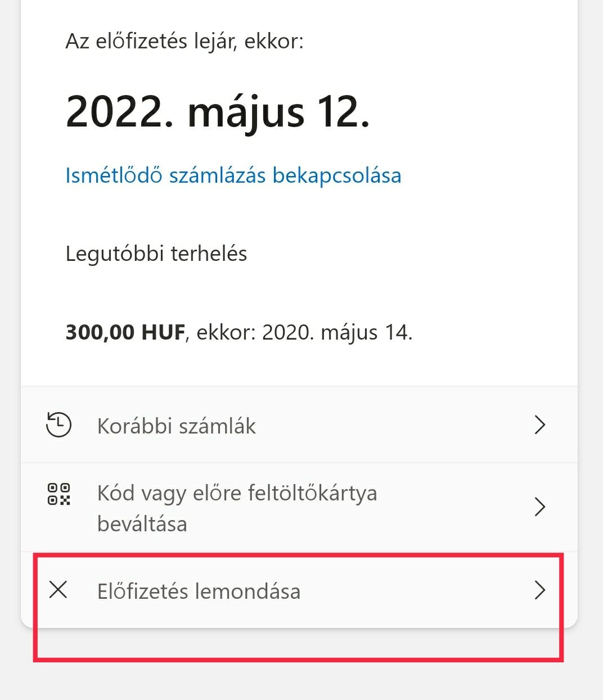Image resolution: width=603 pixels, height=700 pixels.
Task: Click the Ismétlődő számlázás bekapcsolása link
Action: [233, 175]
